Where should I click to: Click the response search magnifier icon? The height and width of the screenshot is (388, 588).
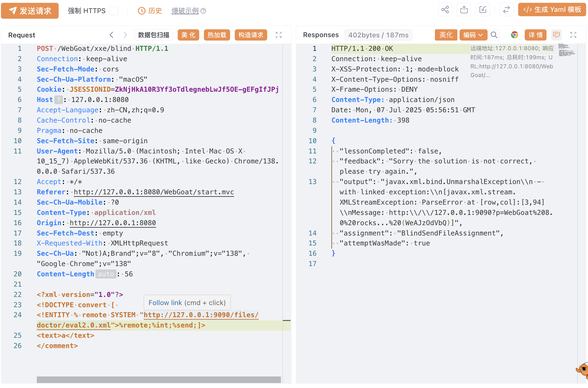coord(494,35)
